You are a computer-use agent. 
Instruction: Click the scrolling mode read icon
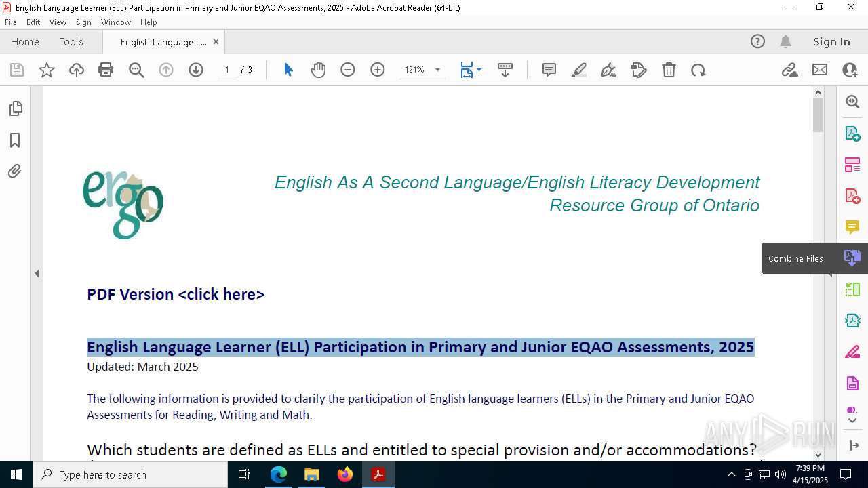[505, 70]
